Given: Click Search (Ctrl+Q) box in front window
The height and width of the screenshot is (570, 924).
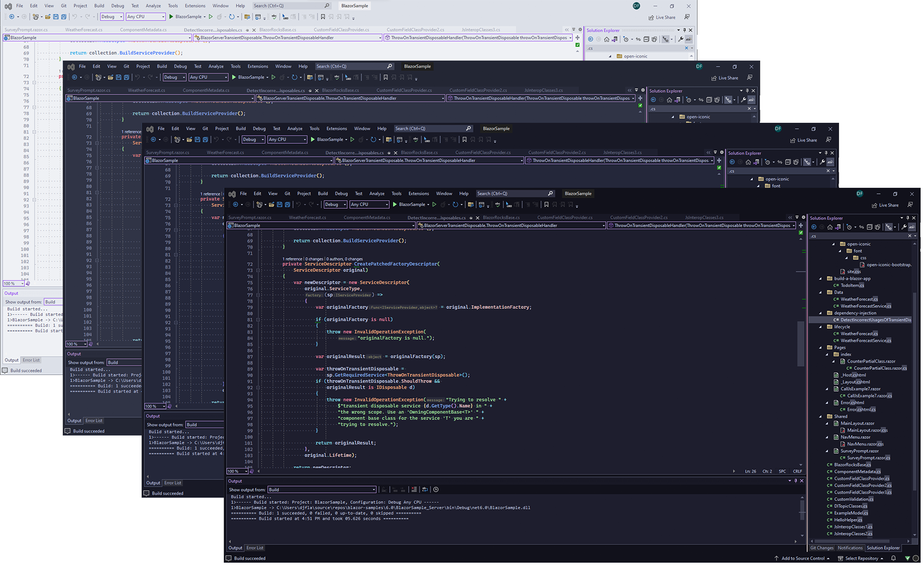Looking at the screenshot, I should tap(515, 194).
